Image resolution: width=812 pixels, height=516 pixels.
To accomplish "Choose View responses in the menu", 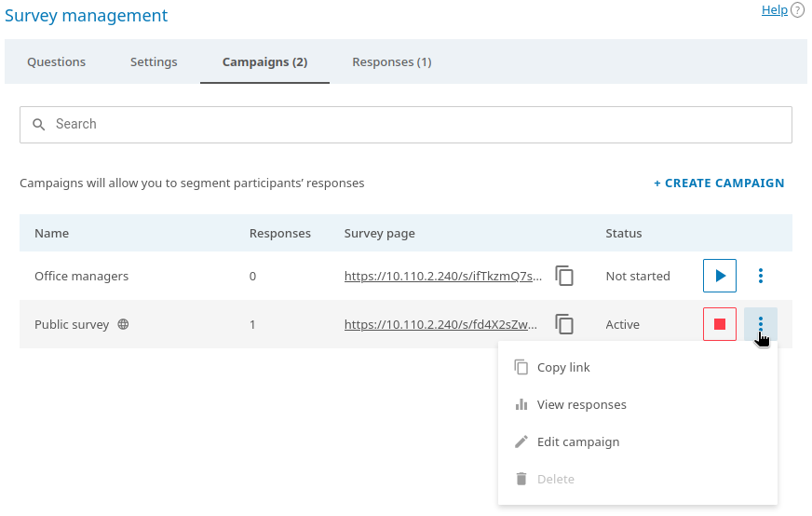I will pyautogui.click(x=581, y=404).
